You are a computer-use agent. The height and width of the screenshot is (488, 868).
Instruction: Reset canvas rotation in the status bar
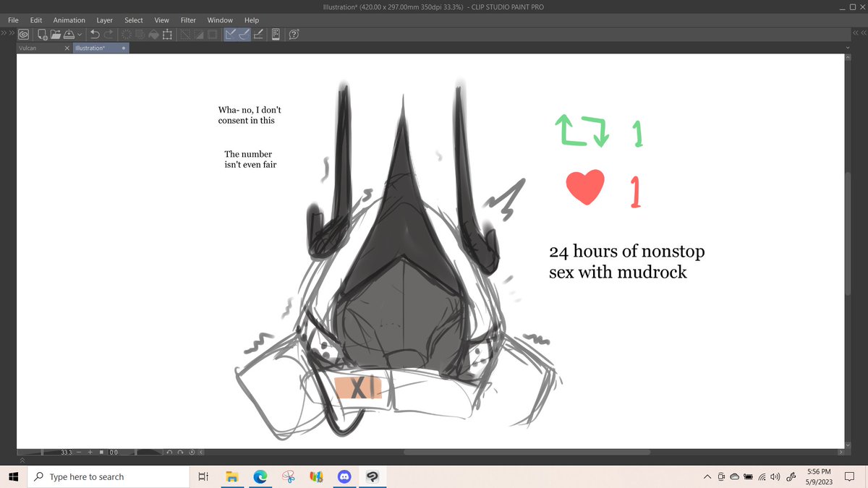pos(192,453)
